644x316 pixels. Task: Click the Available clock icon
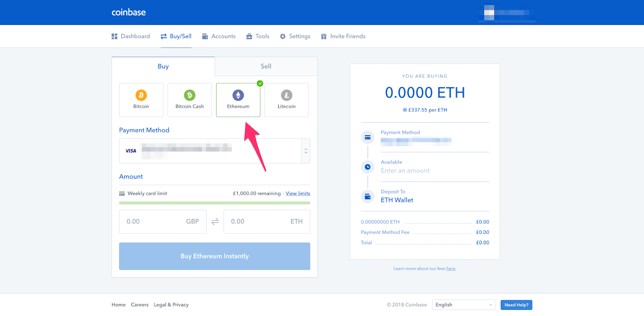point(367,167)
